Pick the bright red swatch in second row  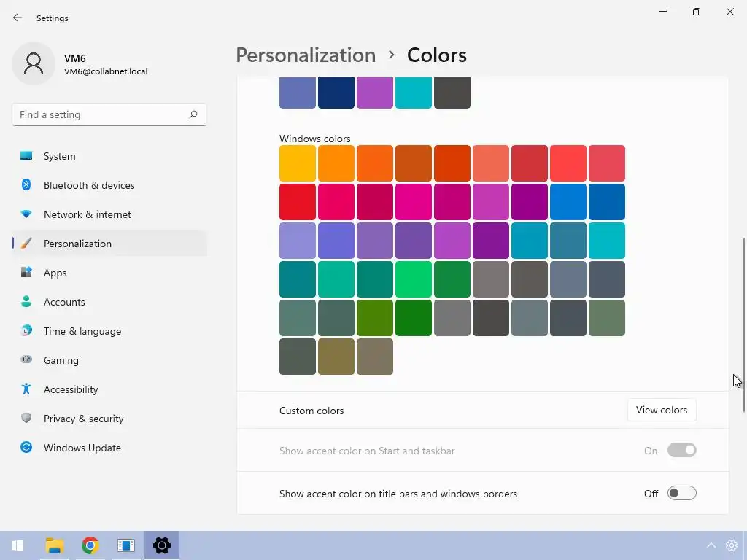pyautogui.click(x=298, y=202)
